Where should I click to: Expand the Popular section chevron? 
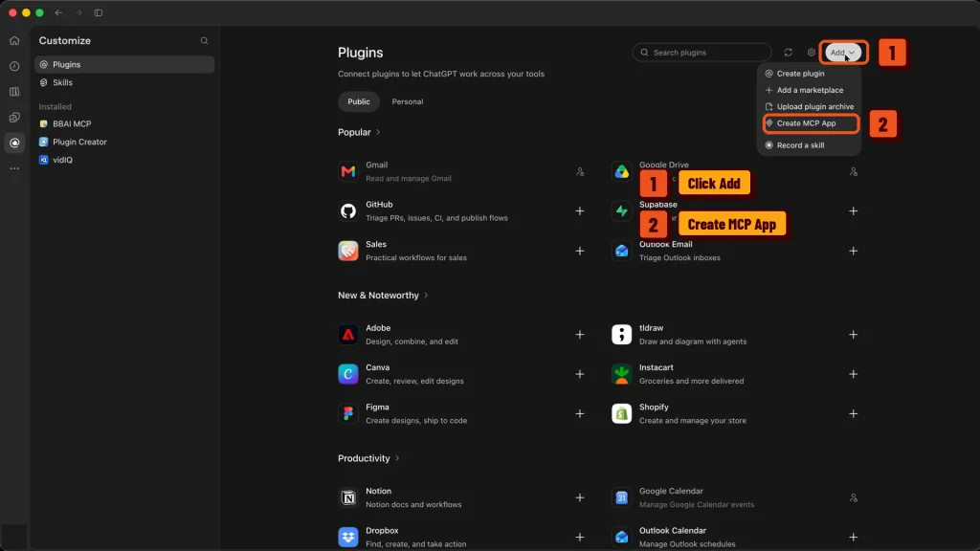click(x=378, y=132)
